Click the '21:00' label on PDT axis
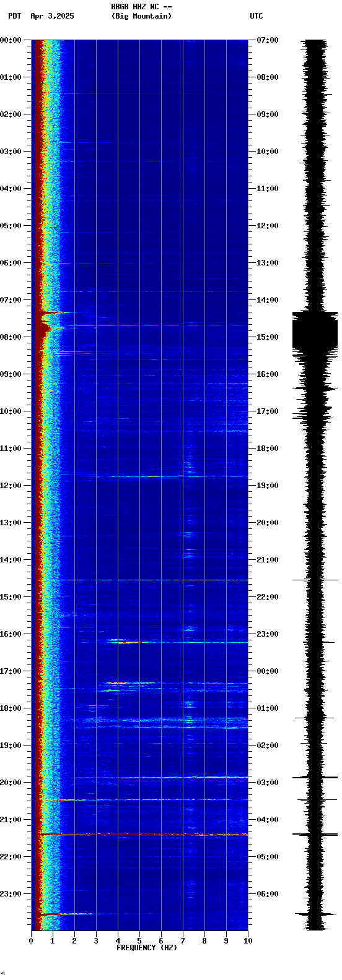342x980 pixels. pyautogui.click(x=11, y=820)
